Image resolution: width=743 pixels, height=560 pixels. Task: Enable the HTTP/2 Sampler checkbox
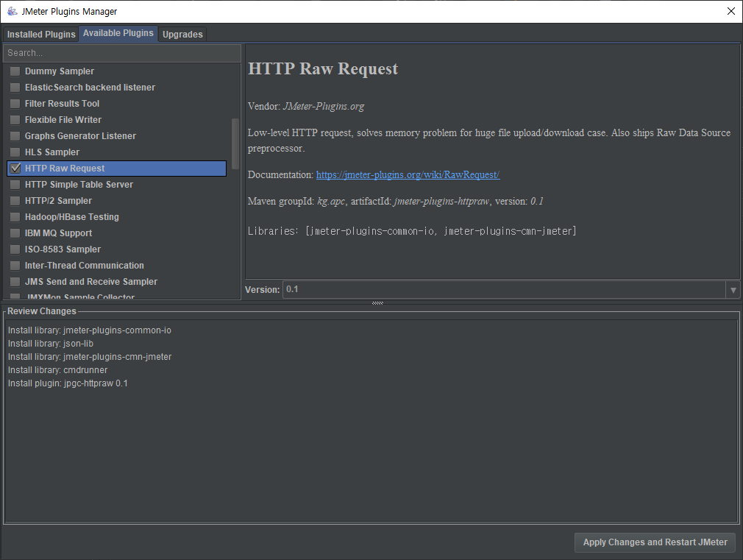[15, 201]
